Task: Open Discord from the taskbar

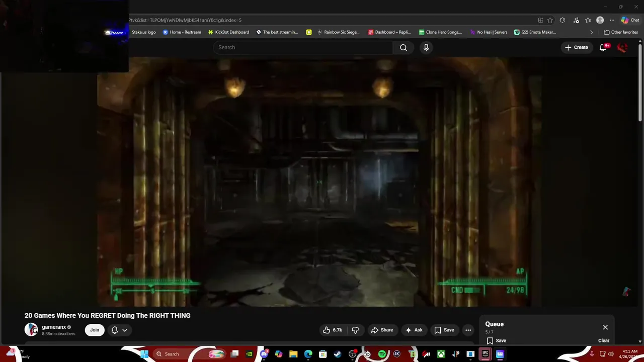Action: click(x=264, y=354)
